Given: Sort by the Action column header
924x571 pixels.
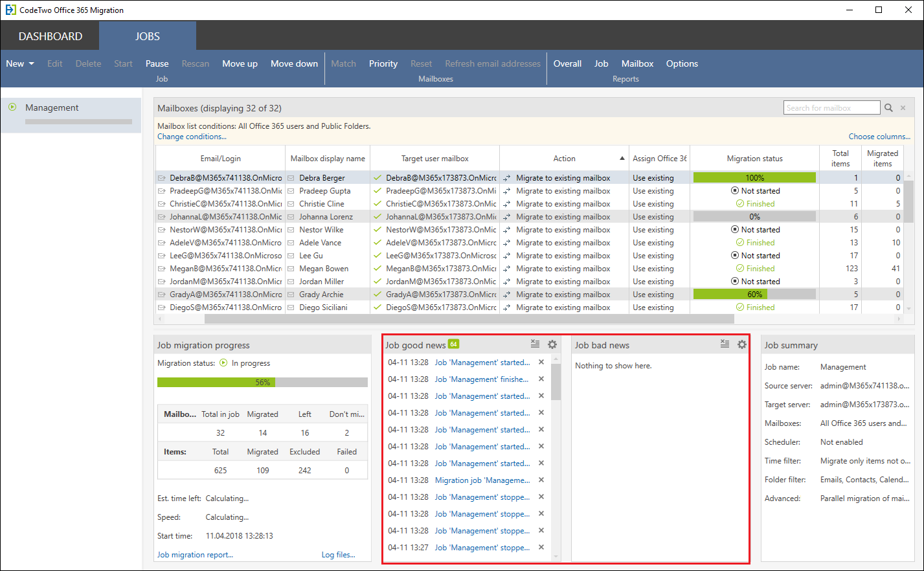Looking at the screenshot, I should (564, 159).
